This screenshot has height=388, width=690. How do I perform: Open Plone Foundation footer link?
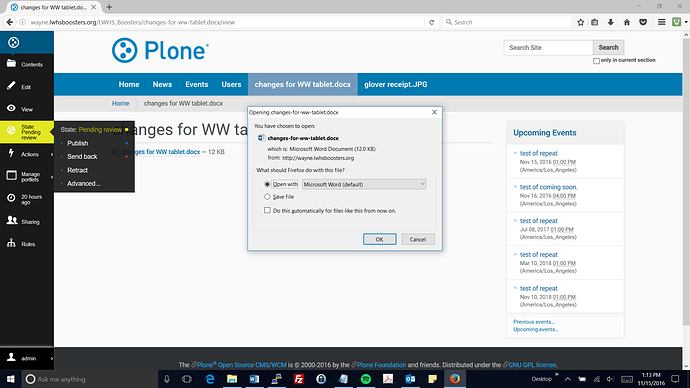coord(382,365)
